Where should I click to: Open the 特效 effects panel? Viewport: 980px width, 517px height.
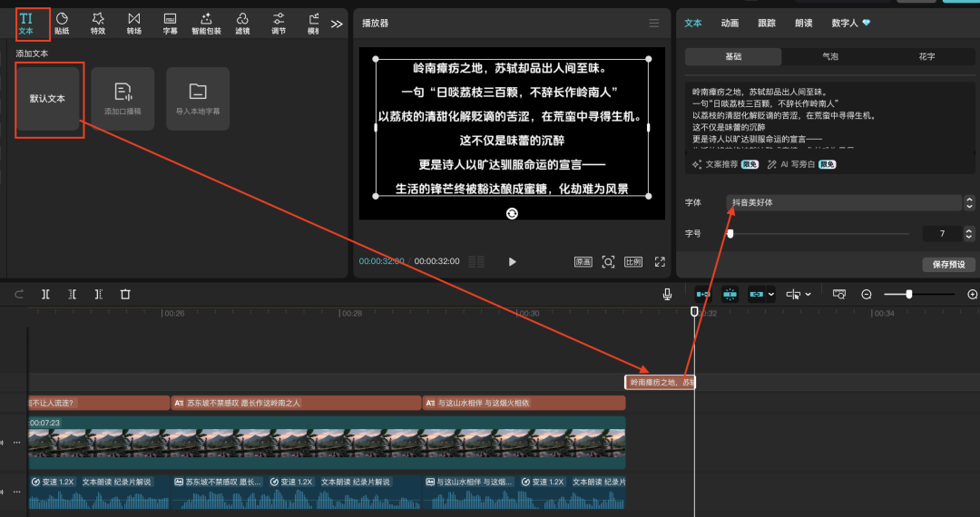point(98,24)
